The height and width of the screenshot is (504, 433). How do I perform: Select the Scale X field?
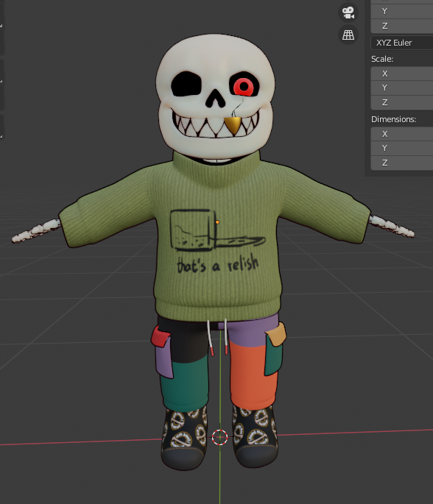click(x=402, y=74)
